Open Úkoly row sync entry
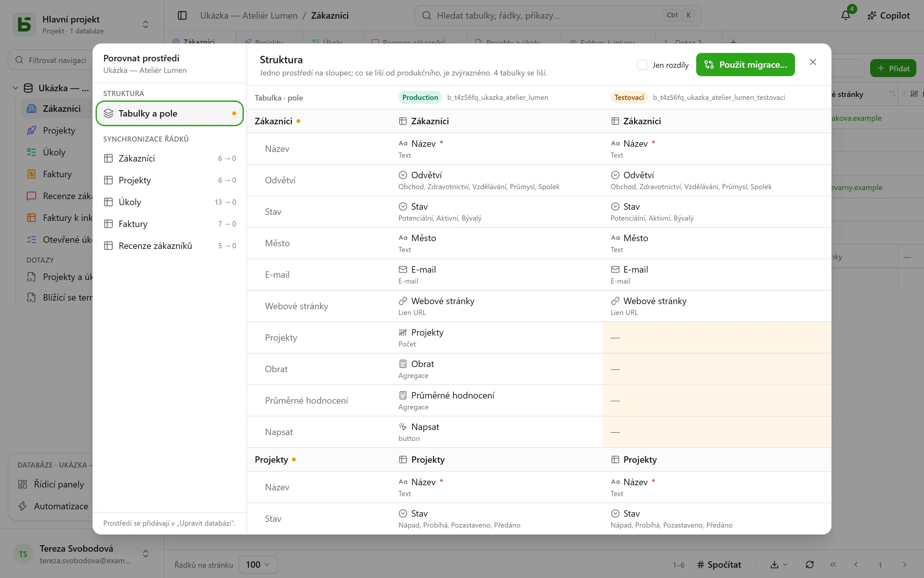 point(169,202)
